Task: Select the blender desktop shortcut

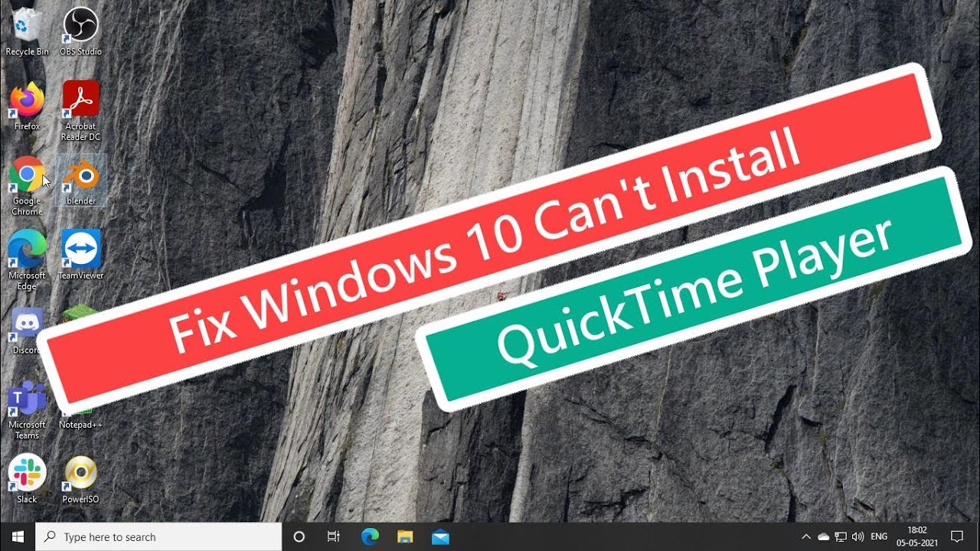Action: [x=80, y=181]
